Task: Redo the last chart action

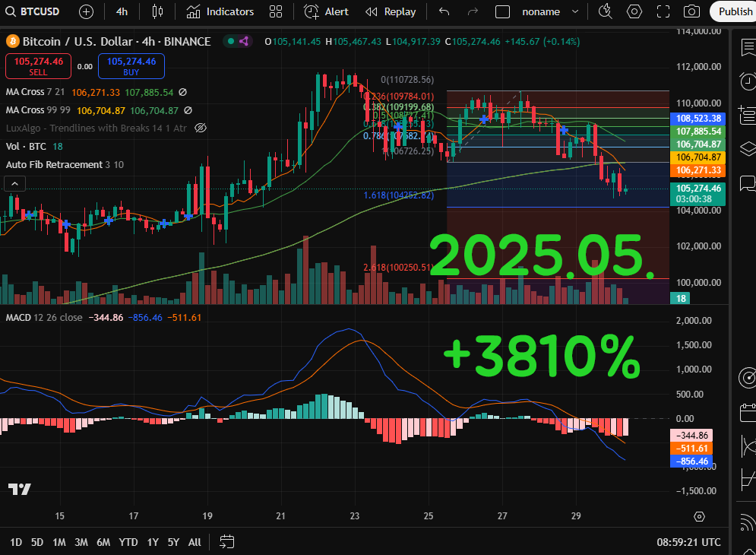Action: pyautogui.click(x=473, y=11)
